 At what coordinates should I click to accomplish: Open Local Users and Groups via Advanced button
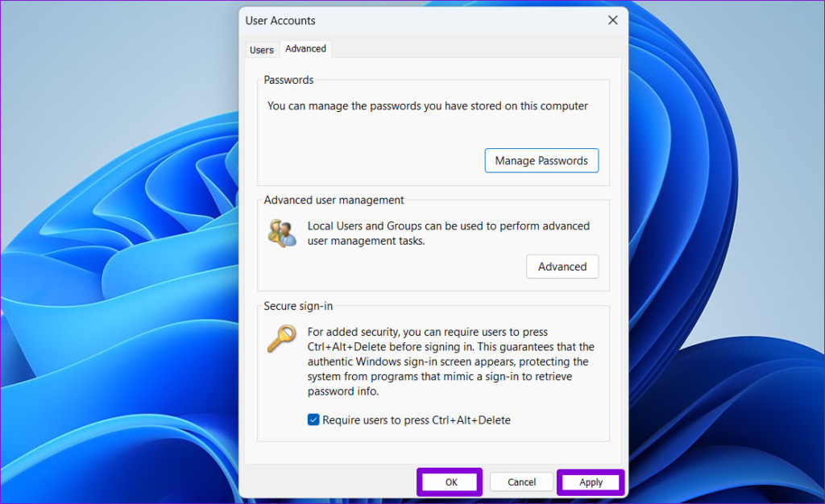coord(562,266)
